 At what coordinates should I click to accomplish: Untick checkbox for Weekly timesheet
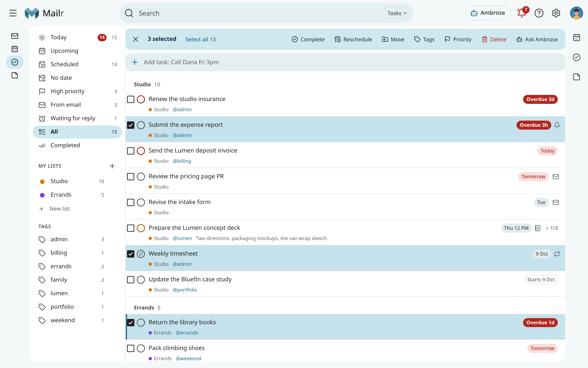coord(131,254)
